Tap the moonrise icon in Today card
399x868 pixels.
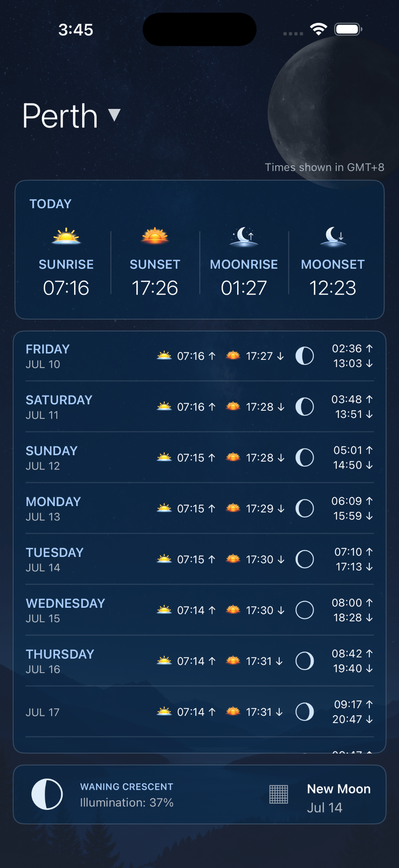[x=244, y=236]
